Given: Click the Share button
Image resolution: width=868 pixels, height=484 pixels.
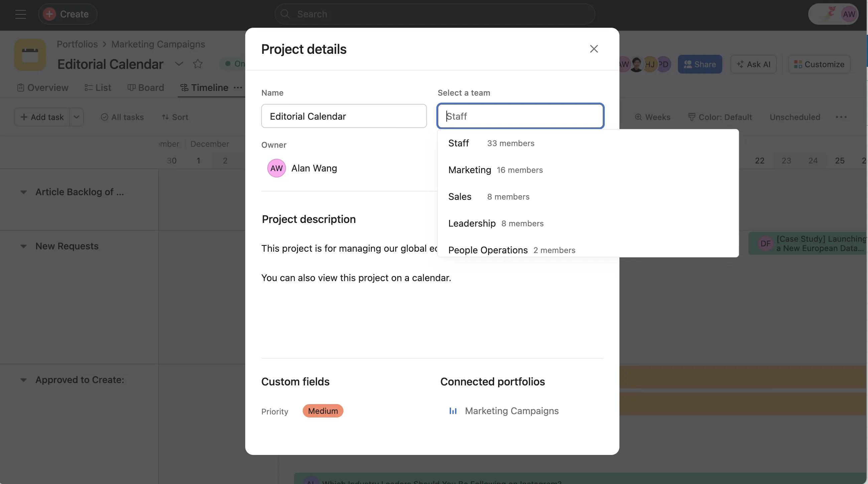Looking at the screenshot, I should 700,64.
